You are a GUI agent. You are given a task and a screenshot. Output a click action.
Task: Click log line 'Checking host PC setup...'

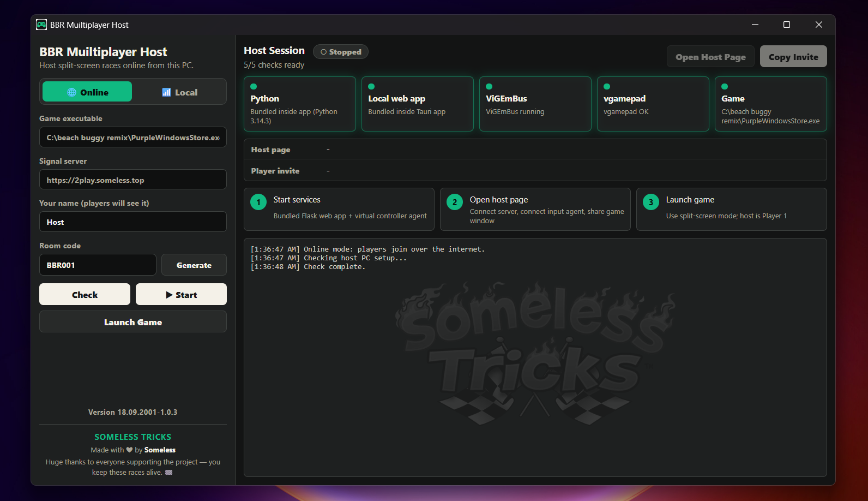328,258
